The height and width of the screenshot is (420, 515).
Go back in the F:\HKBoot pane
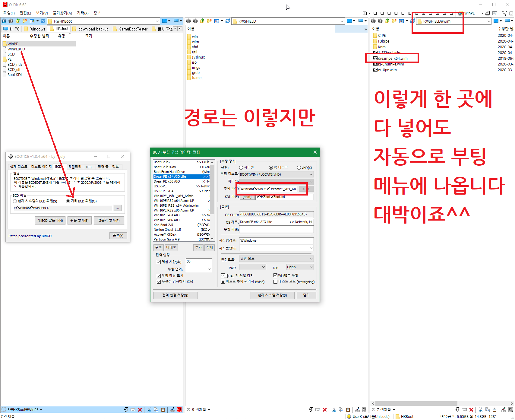[4, 21]
